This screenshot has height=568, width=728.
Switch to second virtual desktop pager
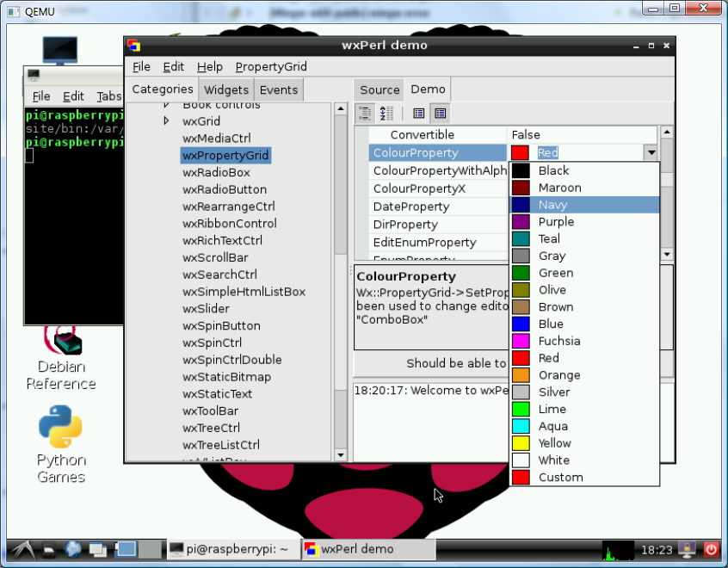[150, 549]
